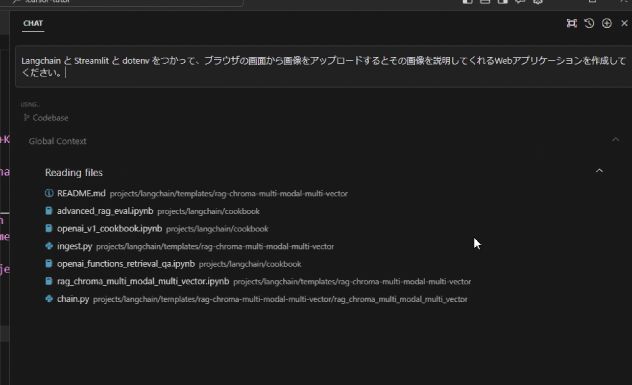Open chain.py file entry
Viewport: 632px width, 385px height.
click(x=73, y=299)
